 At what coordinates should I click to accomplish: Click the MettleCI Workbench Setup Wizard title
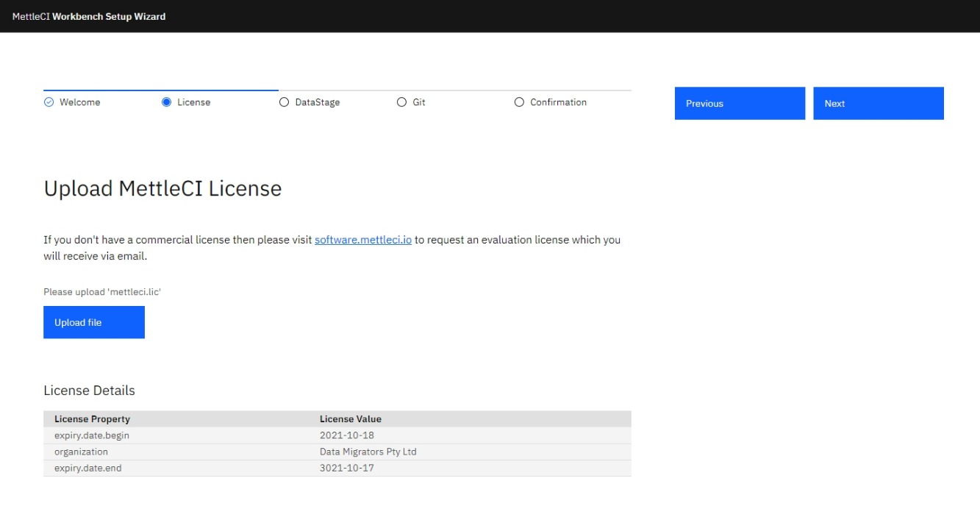tap(90, 15)
